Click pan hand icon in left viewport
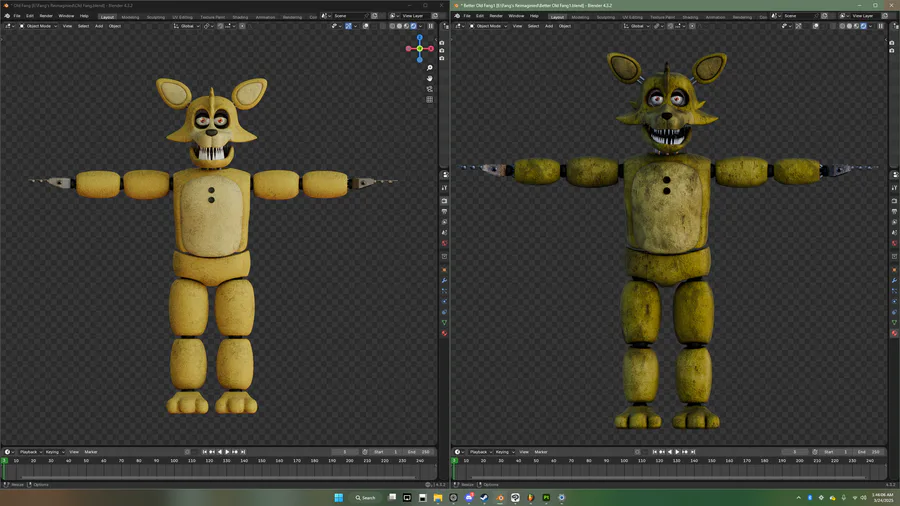 [x=429, y=78]
